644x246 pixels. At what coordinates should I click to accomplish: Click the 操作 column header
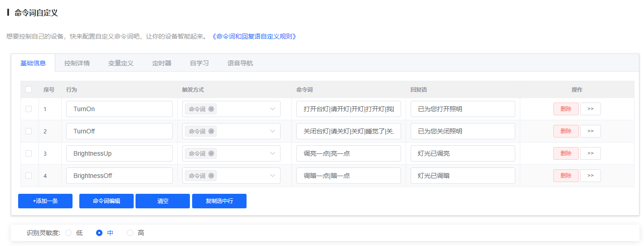577,90
